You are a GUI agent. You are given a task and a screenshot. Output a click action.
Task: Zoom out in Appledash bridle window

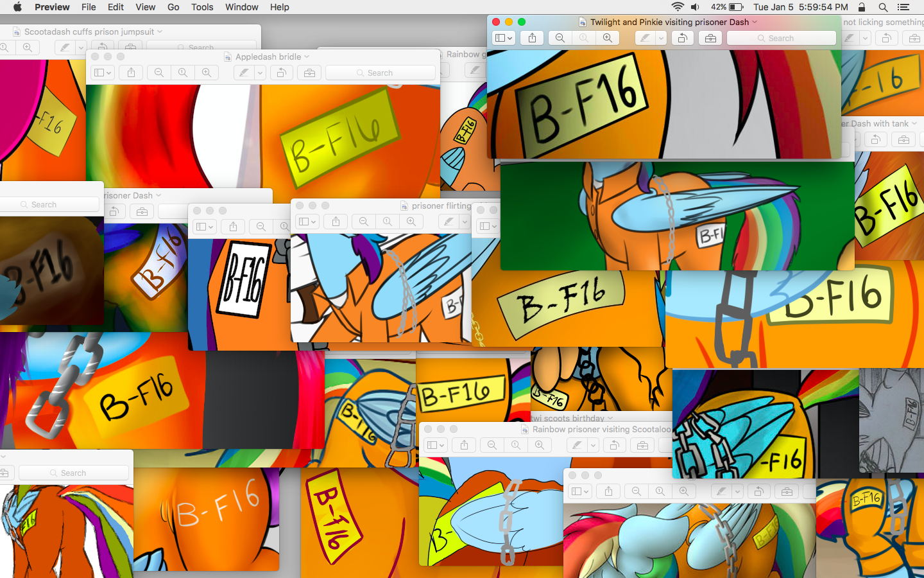click(159, 73)
